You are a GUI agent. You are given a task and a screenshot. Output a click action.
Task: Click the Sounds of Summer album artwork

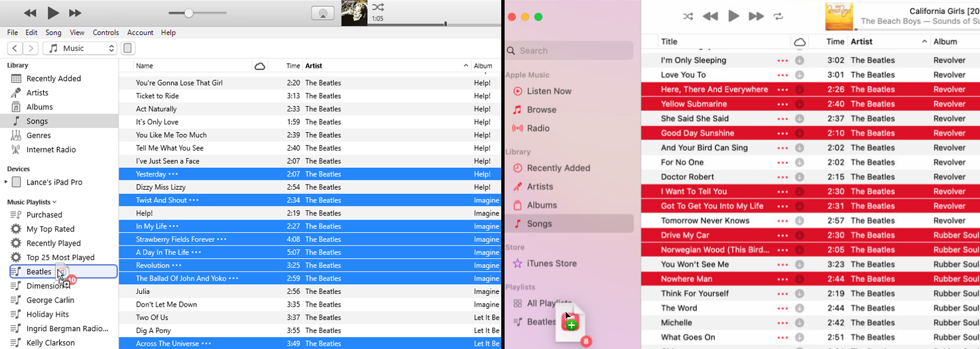pyautogui.click(x=839, y=17)
